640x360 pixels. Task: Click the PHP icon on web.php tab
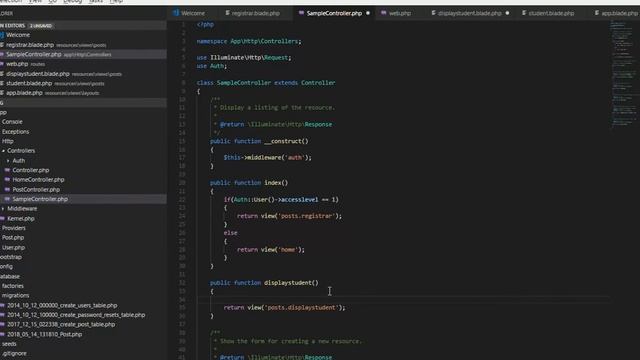384,13
